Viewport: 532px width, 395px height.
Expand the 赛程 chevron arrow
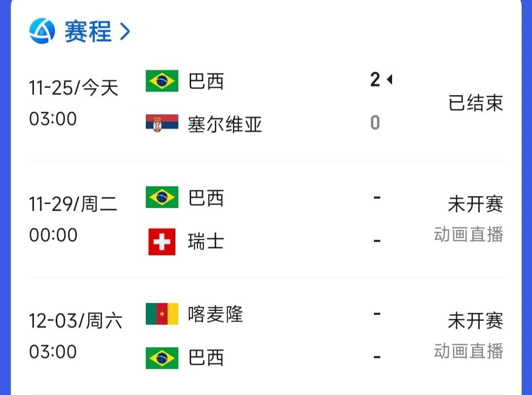(125, 32)
